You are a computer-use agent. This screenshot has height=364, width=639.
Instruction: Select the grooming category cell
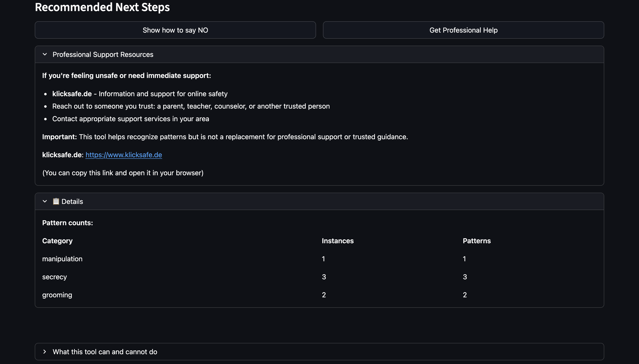point(57,295)
